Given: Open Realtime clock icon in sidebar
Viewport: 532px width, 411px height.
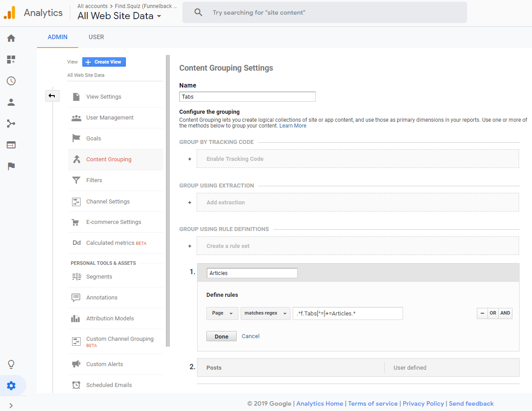Looking at the screenshot, I should tap(11, 81).
